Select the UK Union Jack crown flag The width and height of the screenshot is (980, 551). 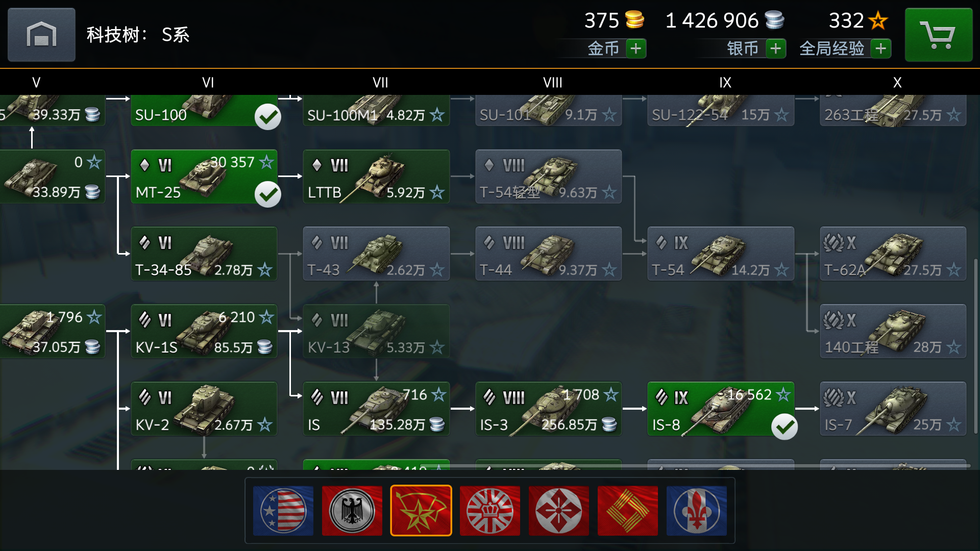[x=490, y=510]
